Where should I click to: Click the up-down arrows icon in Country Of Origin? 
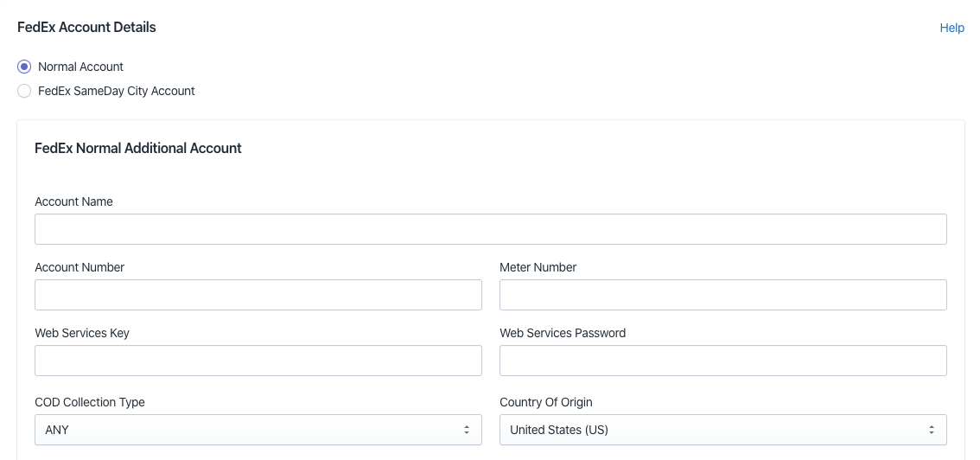pyautogui.click(x=932, y=430)
